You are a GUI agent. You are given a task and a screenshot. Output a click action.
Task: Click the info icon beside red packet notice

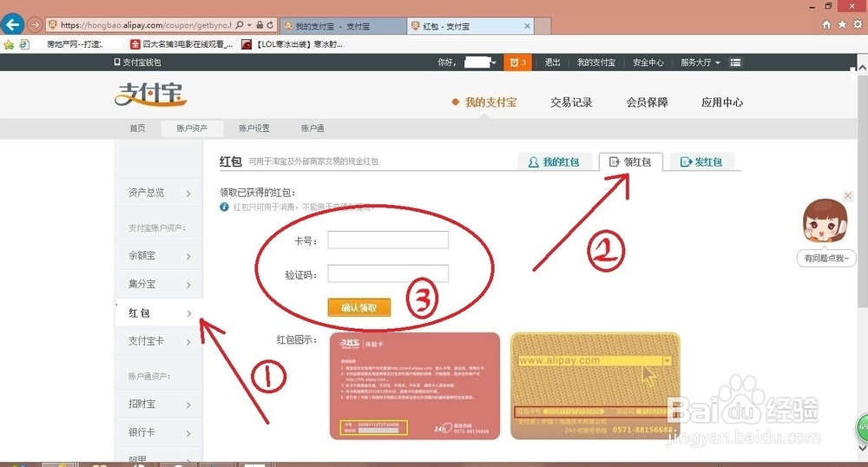[224, 207]
